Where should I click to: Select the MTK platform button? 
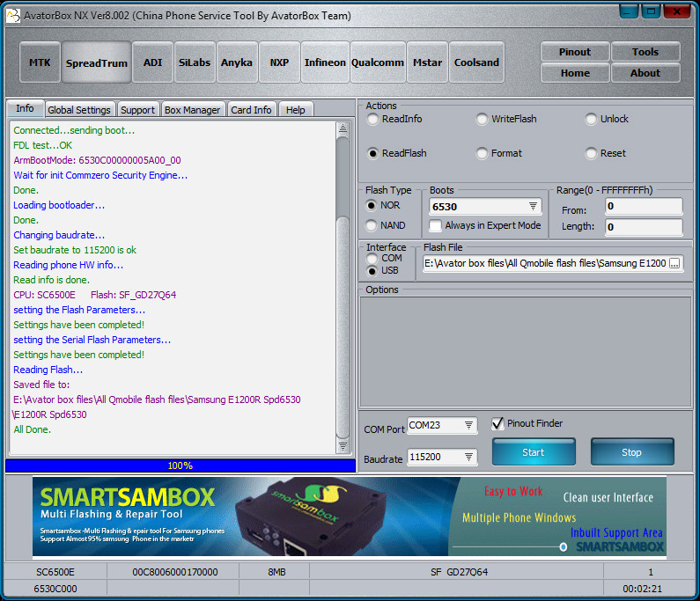coord(40,62)
